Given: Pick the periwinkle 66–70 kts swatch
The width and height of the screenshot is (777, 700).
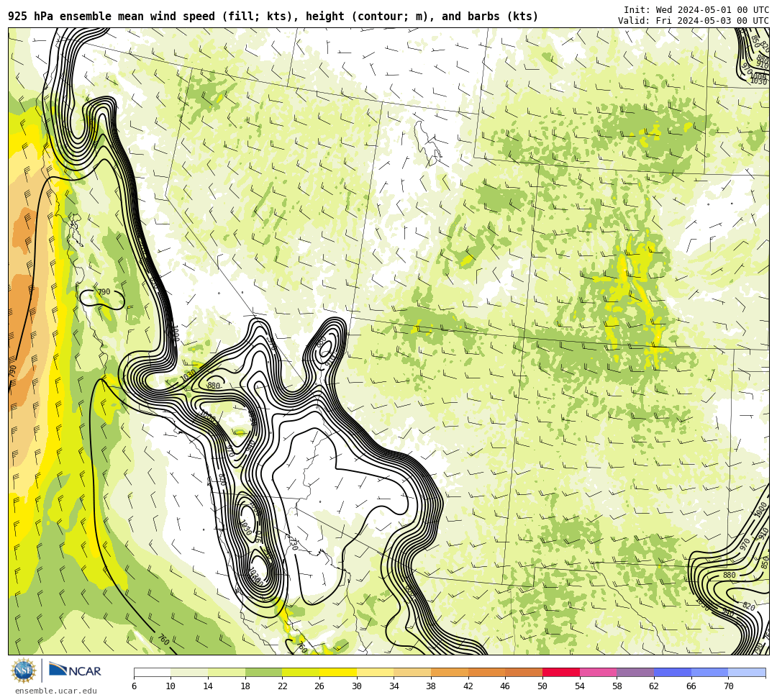Looking at the screenshot, I should (709, 672).
